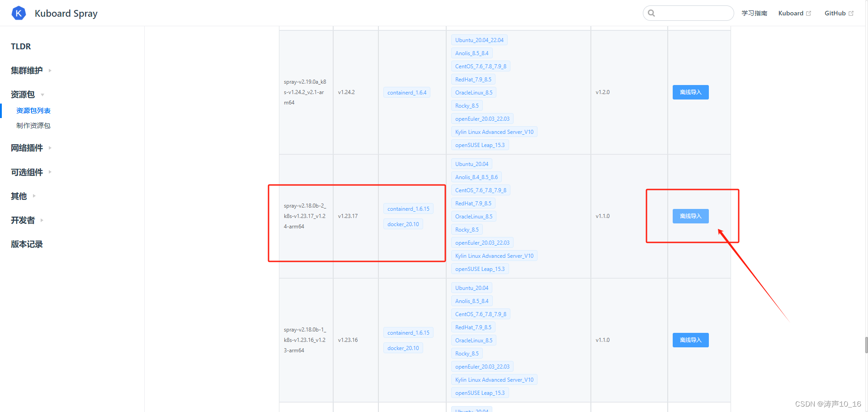Collapse the 资源包 sidebar section arrow

coord(42,95)
